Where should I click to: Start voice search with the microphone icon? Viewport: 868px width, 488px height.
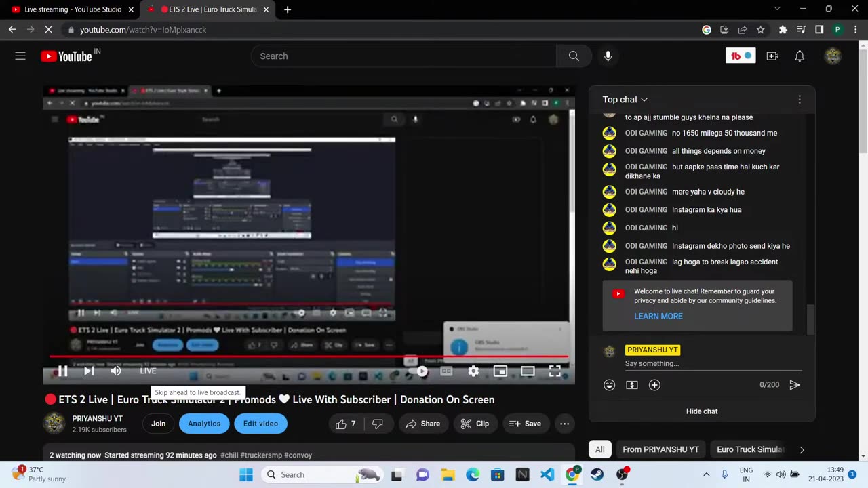tap(608, 56)
